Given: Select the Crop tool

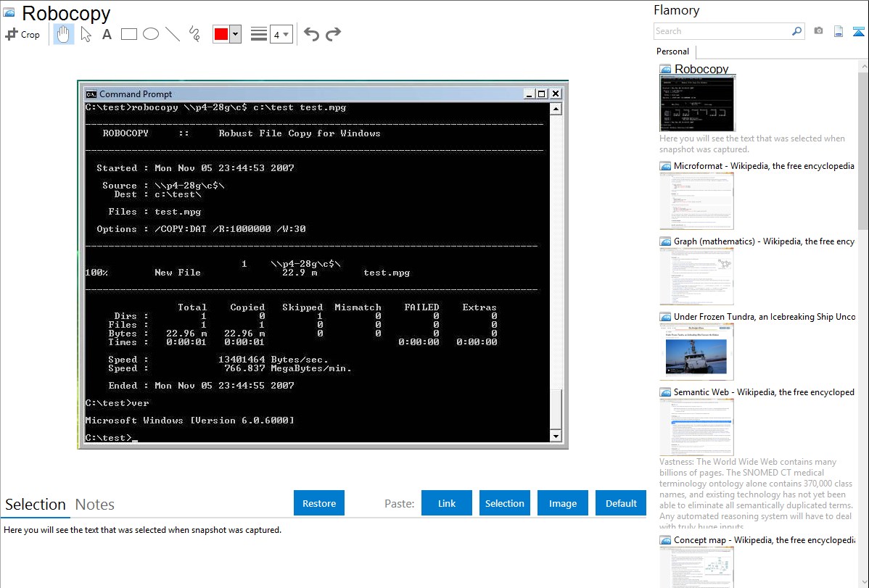Looking at the screenshot, I should coord(22,34).
